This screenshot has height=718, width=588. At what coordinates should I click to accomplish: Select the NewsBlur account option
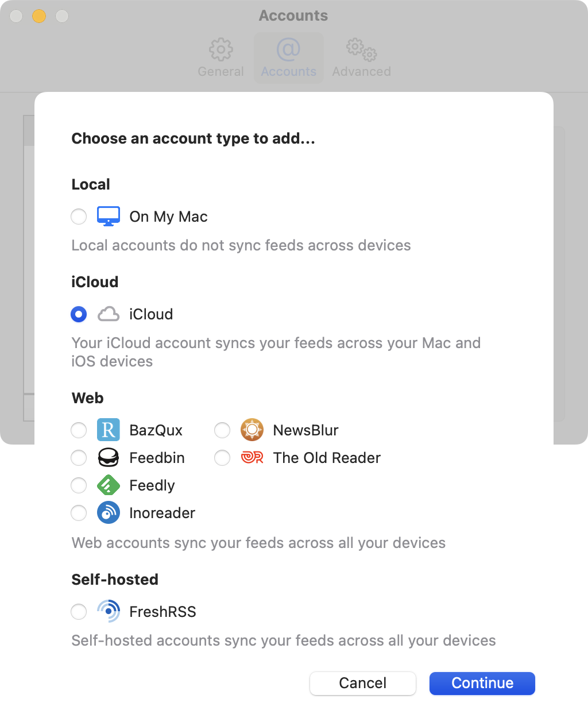(x=222, y=430)
